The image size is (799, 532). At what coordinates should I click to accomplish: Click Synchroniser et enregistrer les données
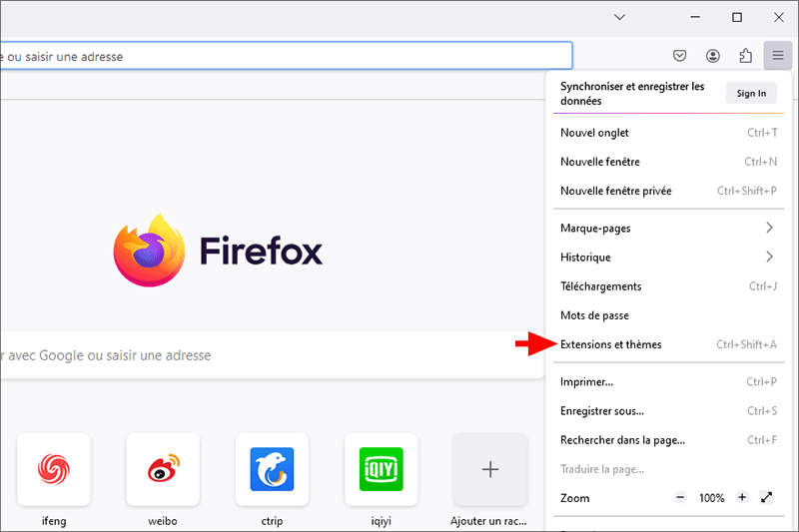pos(632,94)
